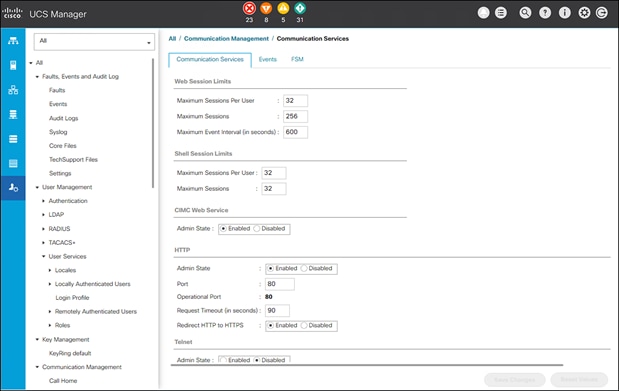Open the All filter dropdown
Screen dimensions: 619x391
94,41
